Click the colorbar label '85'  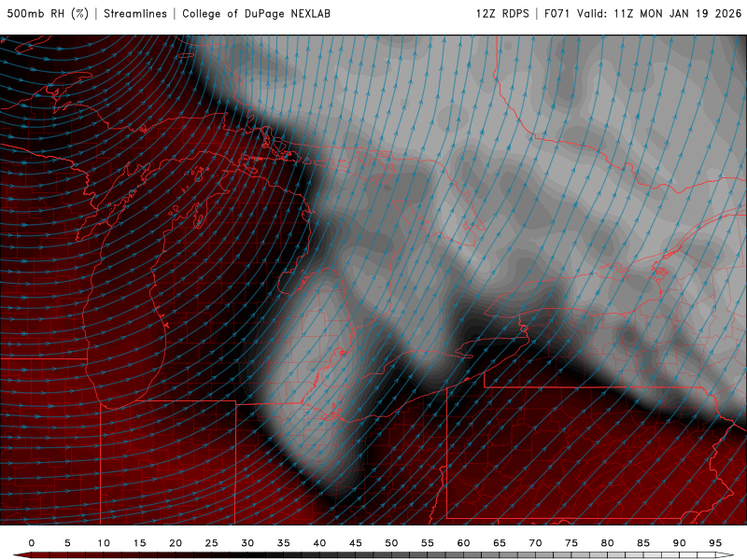pyautogui.click(x=643, y=543)
